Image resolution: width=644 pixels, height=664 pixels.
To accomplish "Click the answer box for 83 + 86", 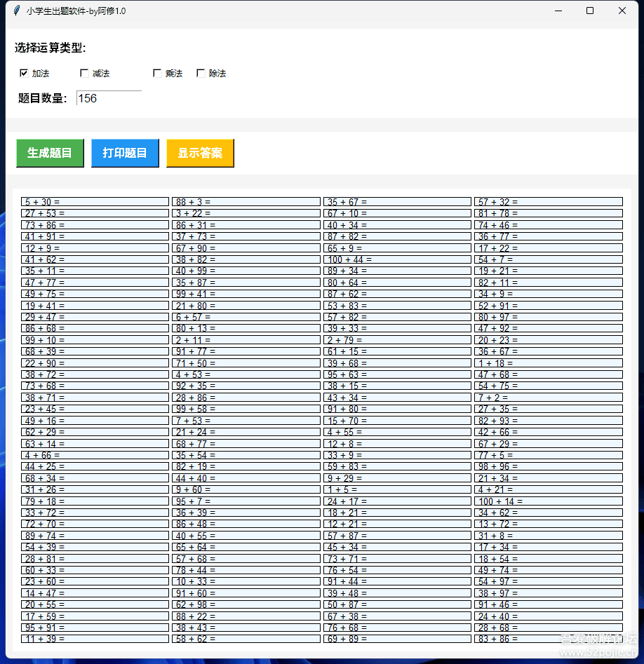I will (548, 639).
